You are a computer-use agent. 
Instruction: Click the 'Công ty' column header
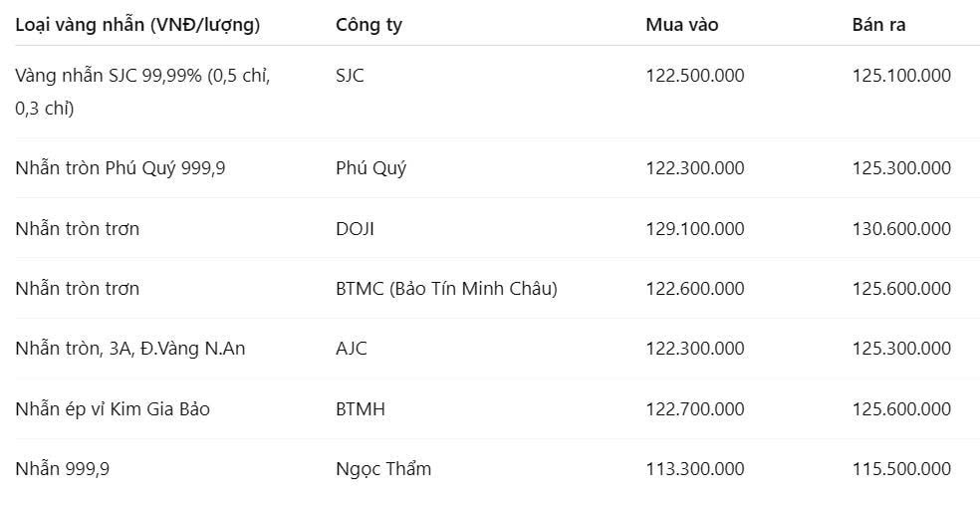[368, 25]
